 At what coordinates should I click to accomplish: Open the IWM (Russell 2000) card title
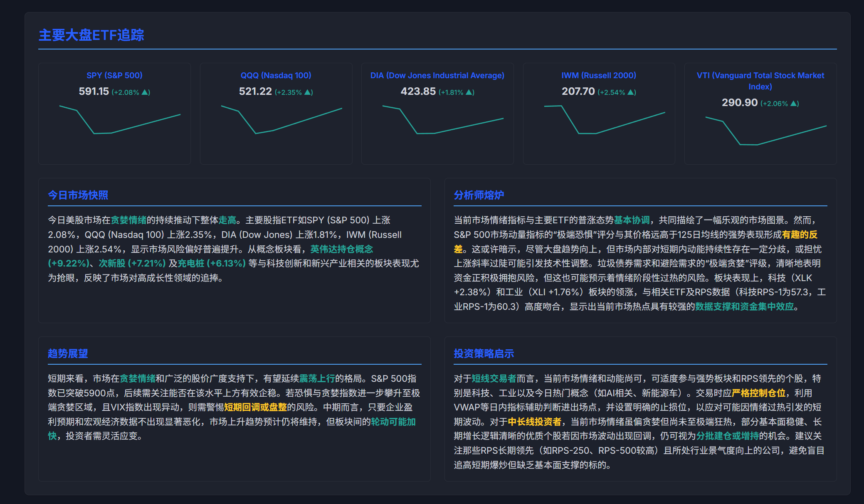pos(599,75)
